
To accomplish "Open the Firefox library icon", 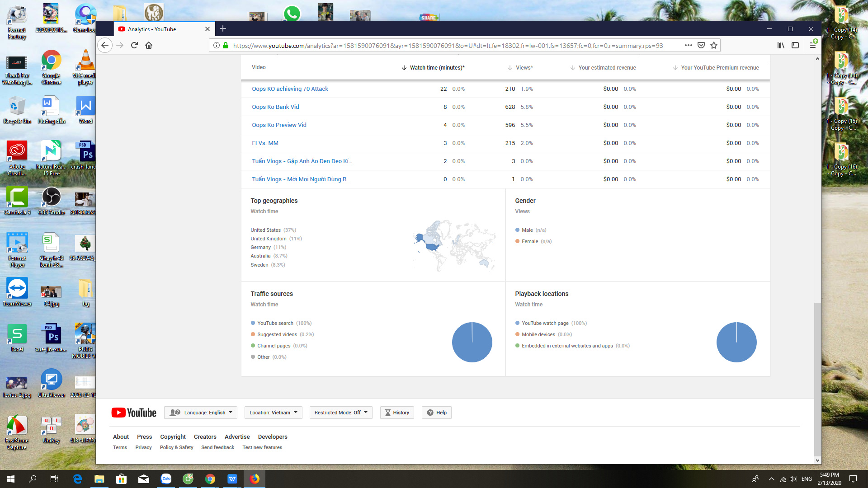I will click(x=781, y=45).
